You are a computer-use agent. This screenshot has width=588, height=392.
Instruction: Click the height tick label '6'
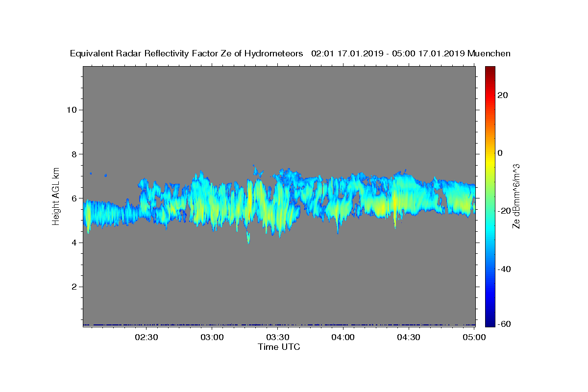(x=73, y=198)
